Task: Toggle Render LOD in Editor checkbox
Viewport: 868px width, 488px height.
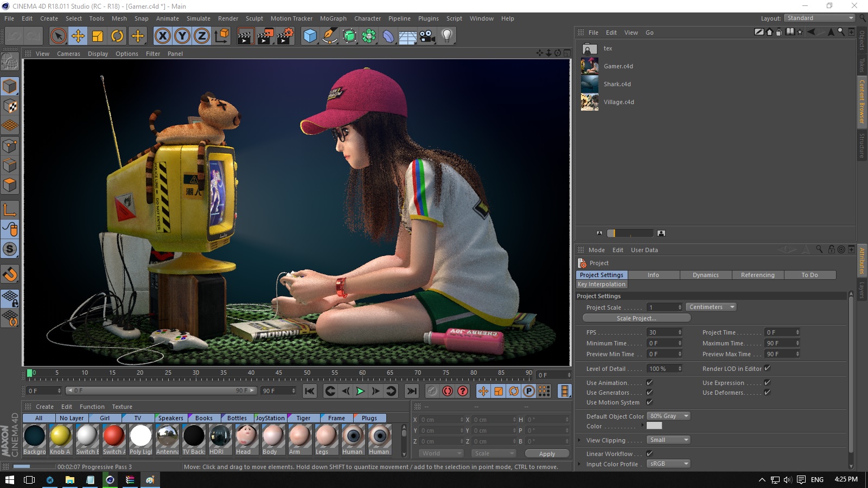Action: (767, 369)
